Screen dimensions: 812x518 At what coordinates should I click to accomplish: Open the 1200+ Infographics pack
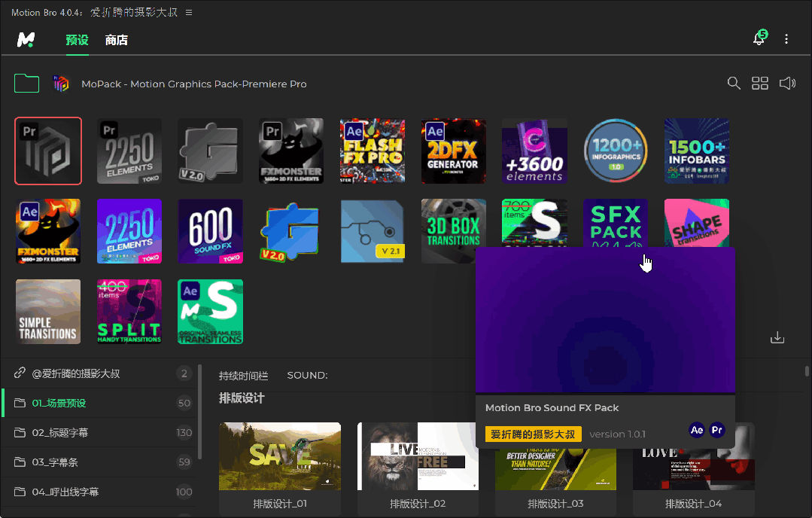[616, 151]
